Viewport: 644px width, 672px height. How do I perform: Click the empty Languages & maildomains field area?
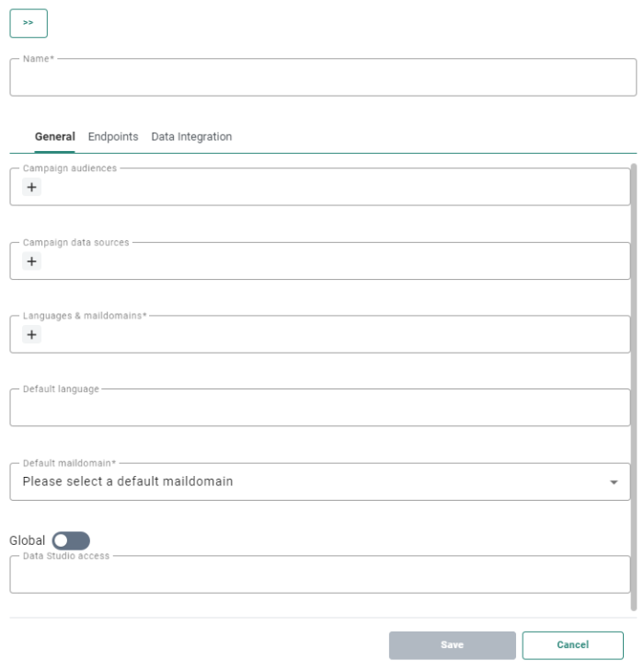coord(331,335)
